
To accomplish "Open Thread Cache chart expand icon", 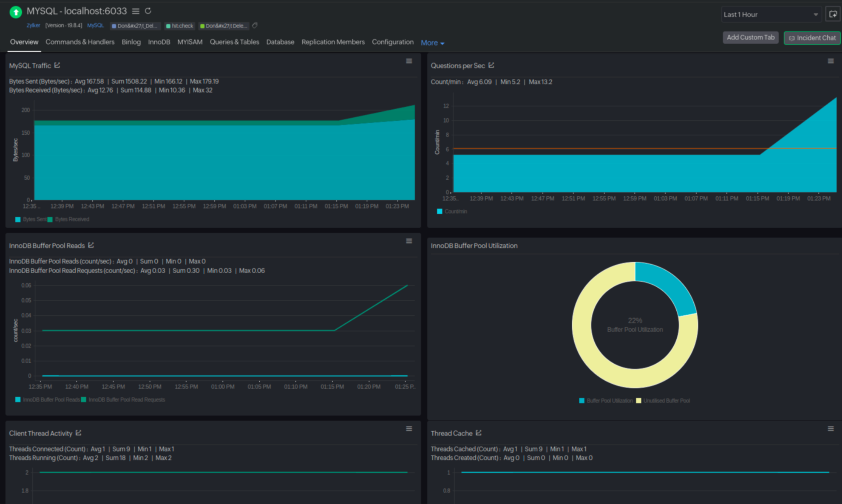I will [x=479, y=433].
